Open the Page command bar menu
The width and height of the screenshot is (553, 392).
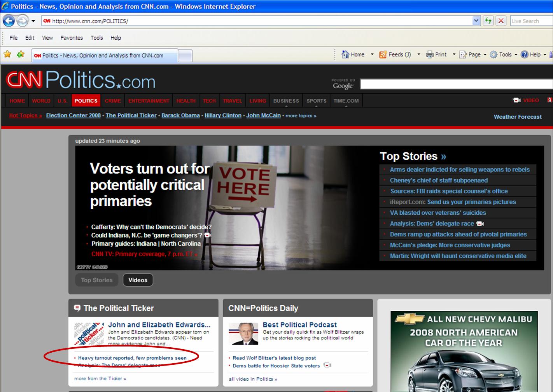coord(473,54)
